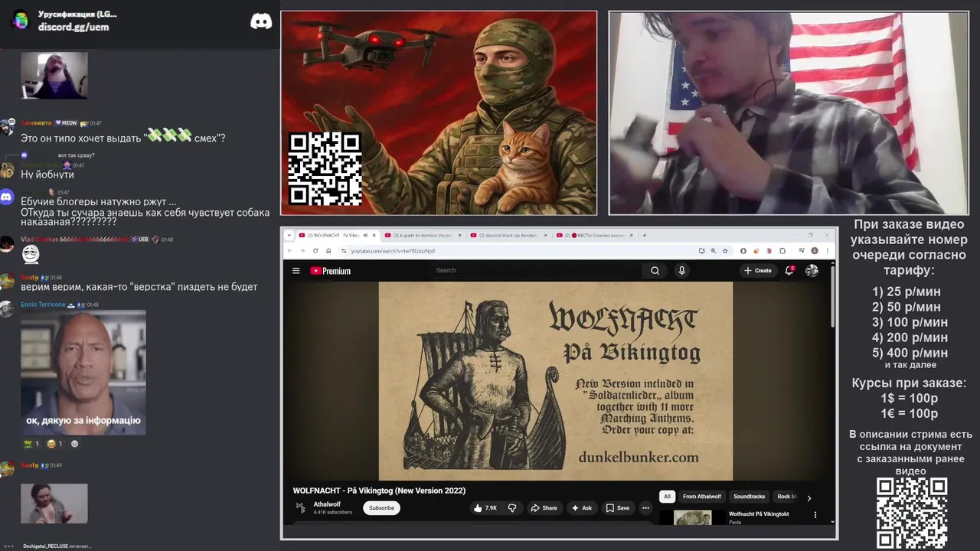Open Wolfnacht På Vikingtokt suggested thumbnail
Screen dimensions: 980x551
693,517
